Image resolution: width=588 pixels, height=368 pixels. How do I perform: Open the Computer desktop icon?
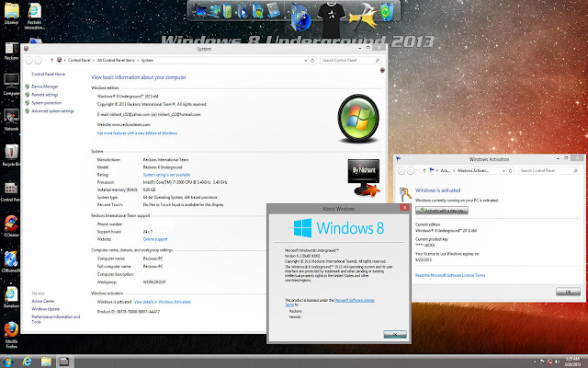click(x=11, y=84)
